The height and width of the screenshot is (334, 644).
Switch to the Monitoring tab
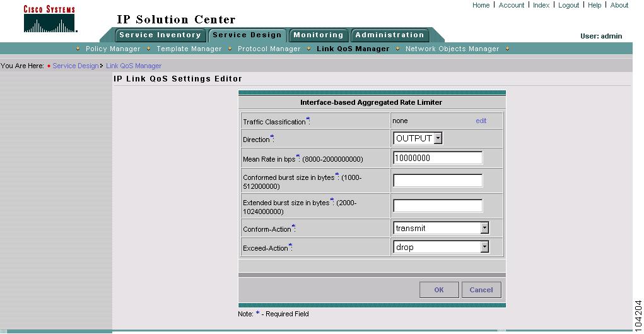[319, 35]
